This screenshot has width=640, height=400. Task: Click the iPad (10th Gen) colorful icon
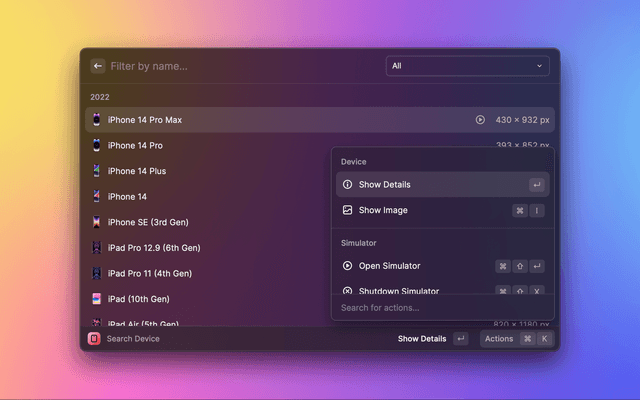click(96, 299)
